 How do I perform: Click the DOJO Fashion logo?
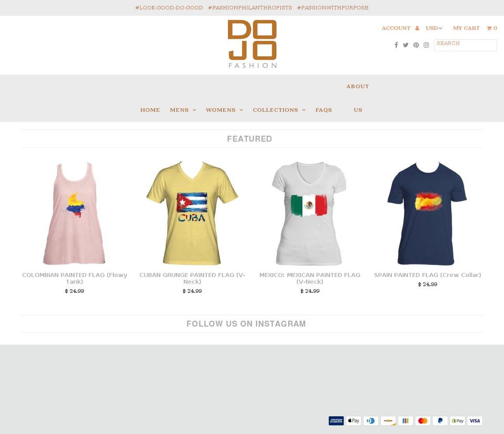click(x=253, y=44)
